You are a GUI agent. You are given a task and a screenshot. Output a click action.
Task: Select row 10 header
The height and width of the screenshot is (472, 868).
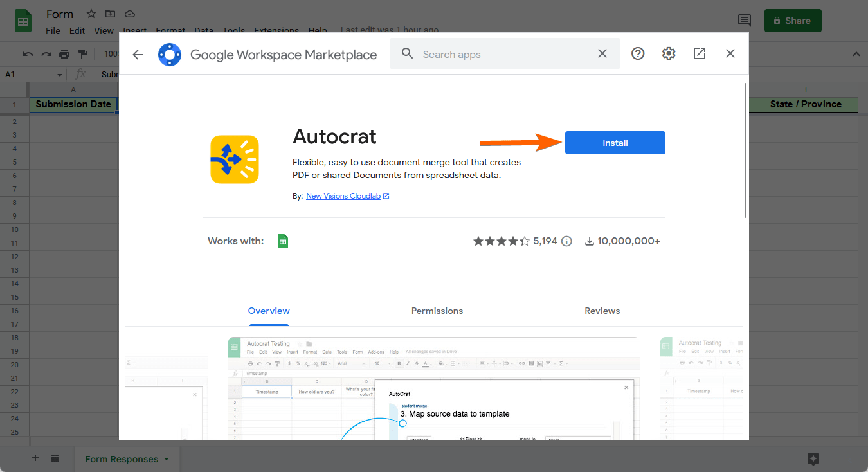point(14,230)
